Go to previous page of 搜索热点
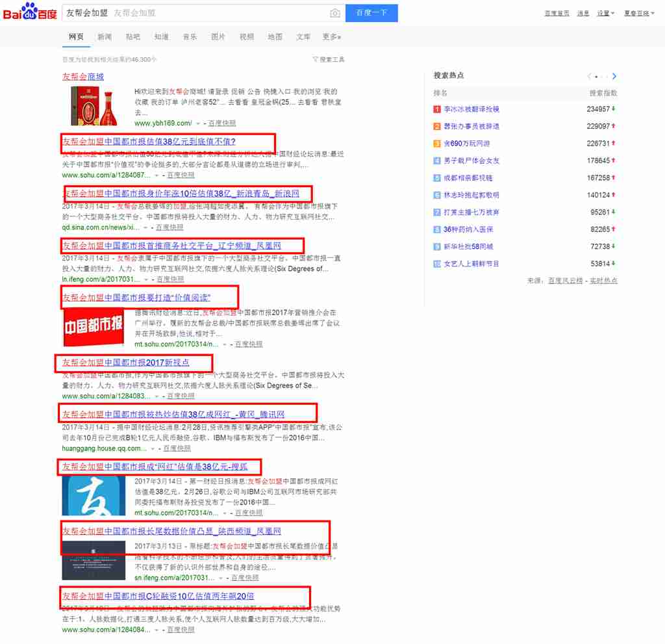 click(589, 76)
